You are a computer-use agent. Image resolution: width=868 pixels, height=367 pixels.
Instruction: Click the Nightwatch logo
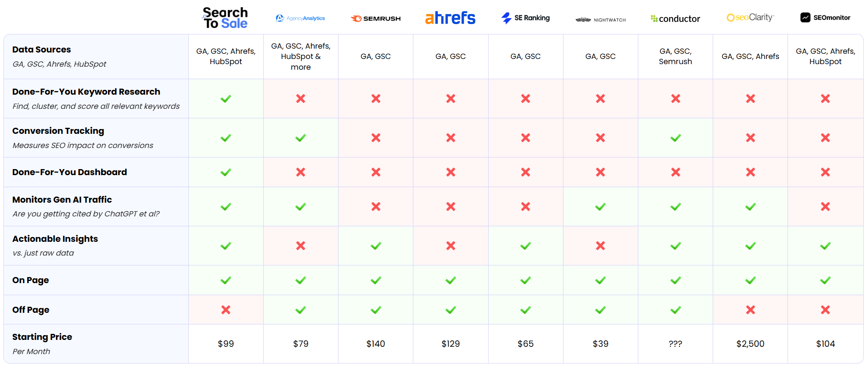click(600, 20)
